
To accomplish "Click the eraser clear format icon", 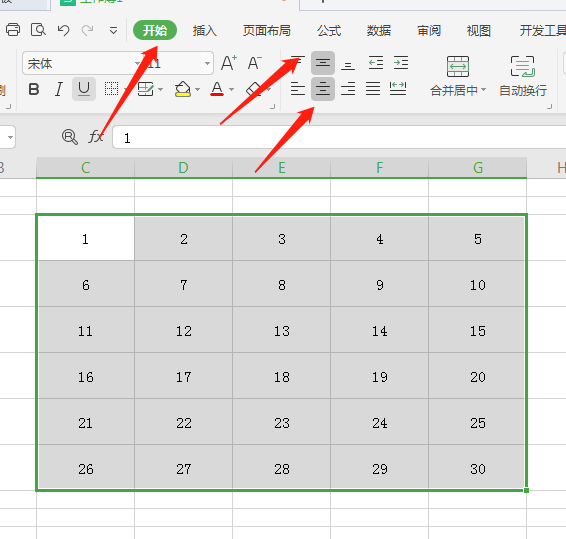I will point(254,89).
